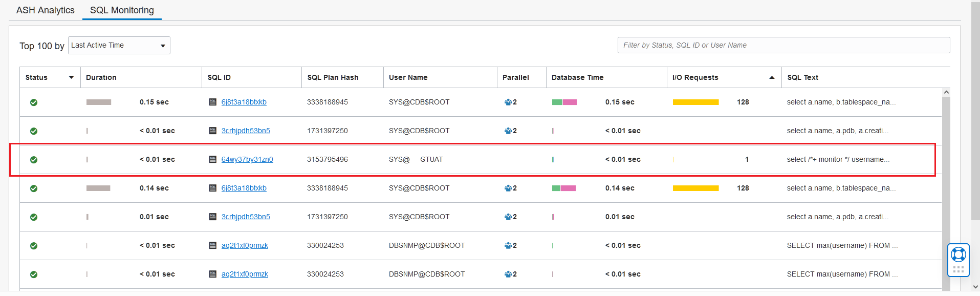
Task: Click the SQL icon beside 64wy37by31zn0
Action: [213, 159]
